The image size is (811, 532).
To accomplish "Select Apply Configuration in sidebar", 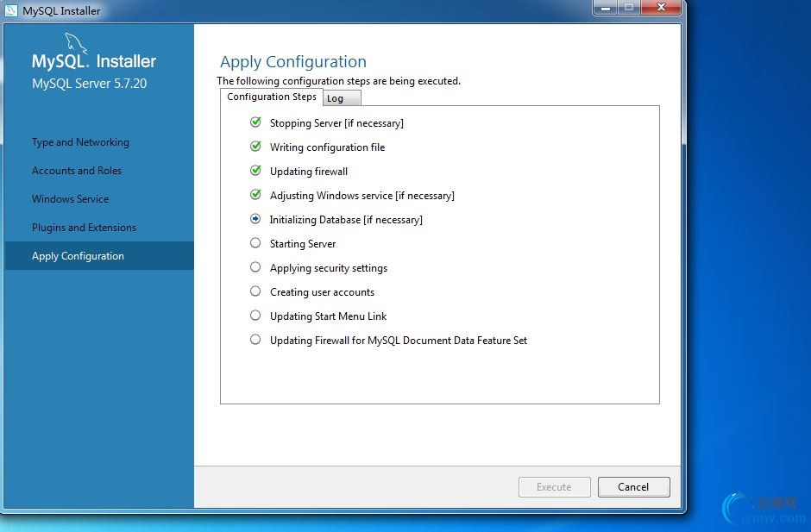I will point(99,256).
